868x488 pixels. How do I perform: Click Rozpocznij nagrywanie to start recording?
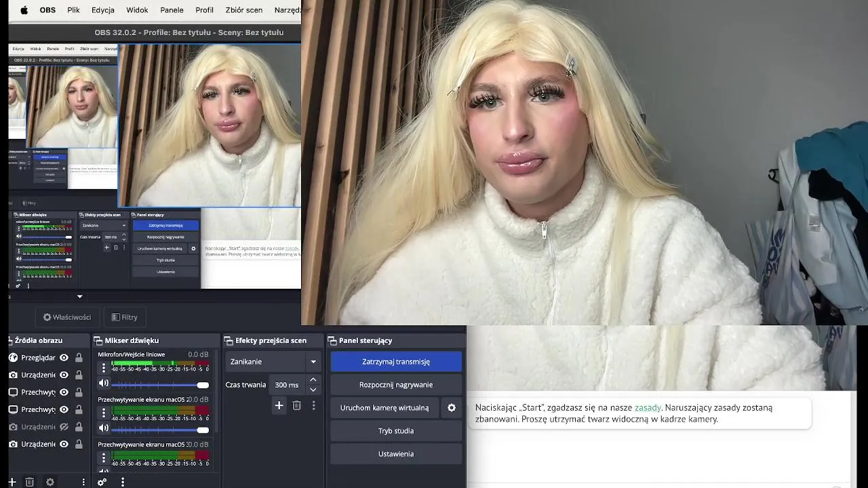tap(396, 384)
